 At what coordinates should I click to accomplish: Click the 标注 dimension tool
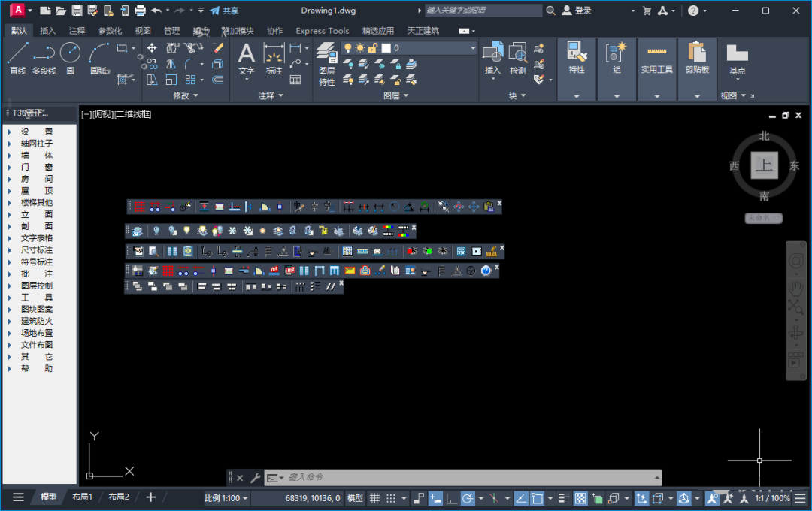[274, 59]
